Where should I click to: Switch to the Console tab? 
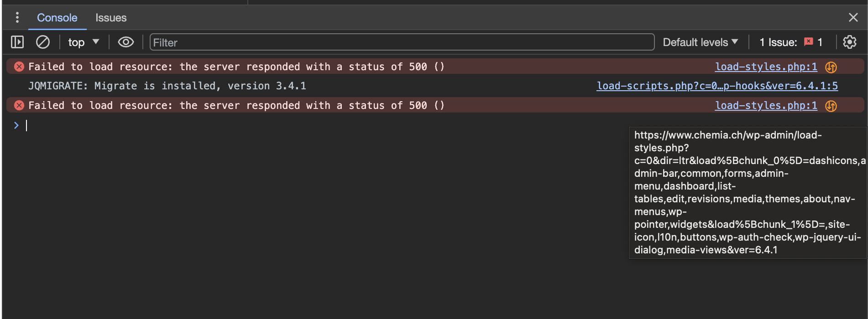coord(57,18)
